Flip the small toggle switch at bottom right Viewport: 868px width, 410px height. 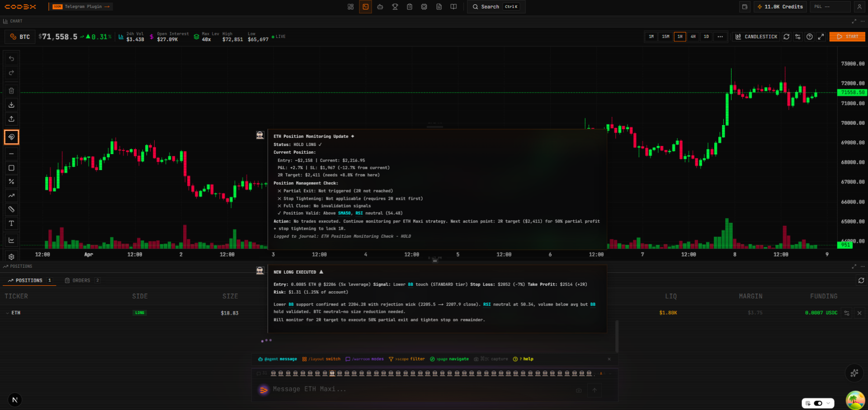(818, 403)
